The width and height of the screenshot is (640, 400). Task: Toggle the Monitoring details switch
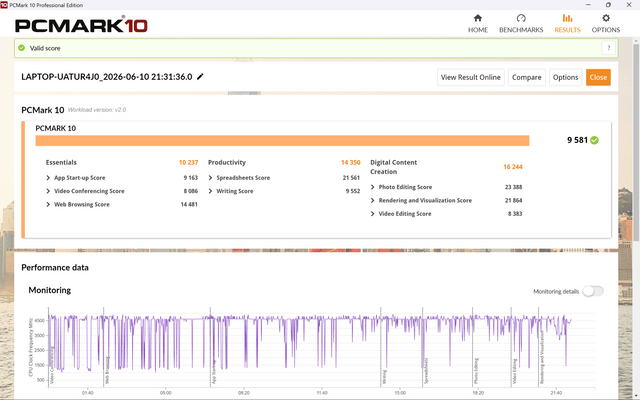[593, 291]
